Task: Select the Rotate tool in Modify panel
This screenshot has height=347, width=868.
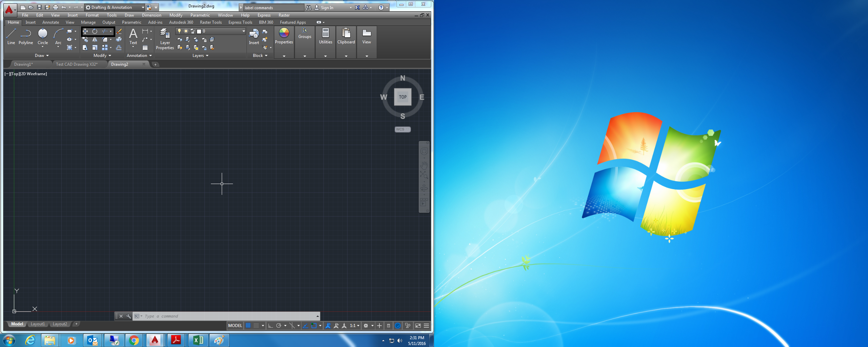Action: point(95,31)
